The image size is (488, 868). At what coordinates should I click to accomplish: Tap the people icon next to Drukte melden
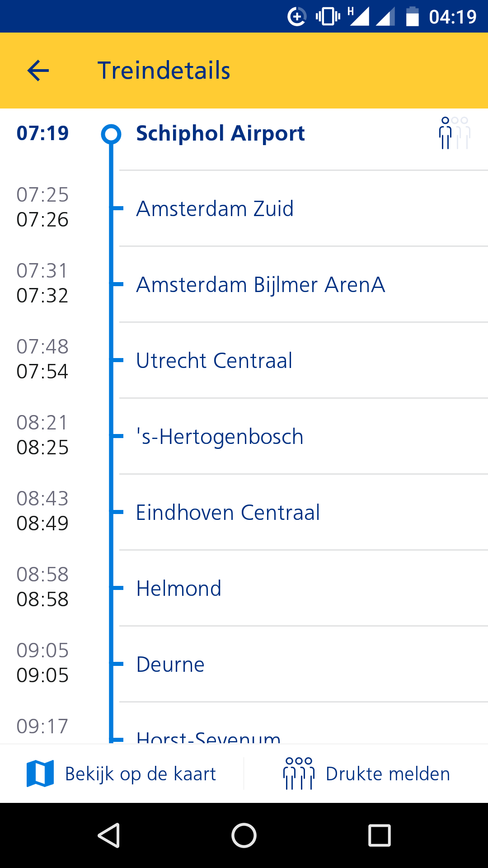pyautogui.click(x=299, y=774)
